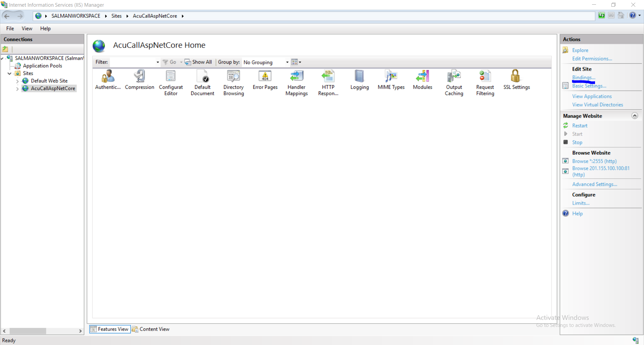Click the Bindings... link
644x345 pixels.
[583, 77]
